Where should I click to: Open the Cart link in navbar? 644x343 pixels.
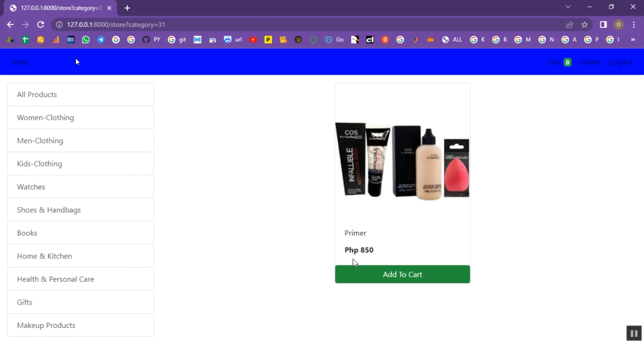pyautogui.click(x=559, y=62)
